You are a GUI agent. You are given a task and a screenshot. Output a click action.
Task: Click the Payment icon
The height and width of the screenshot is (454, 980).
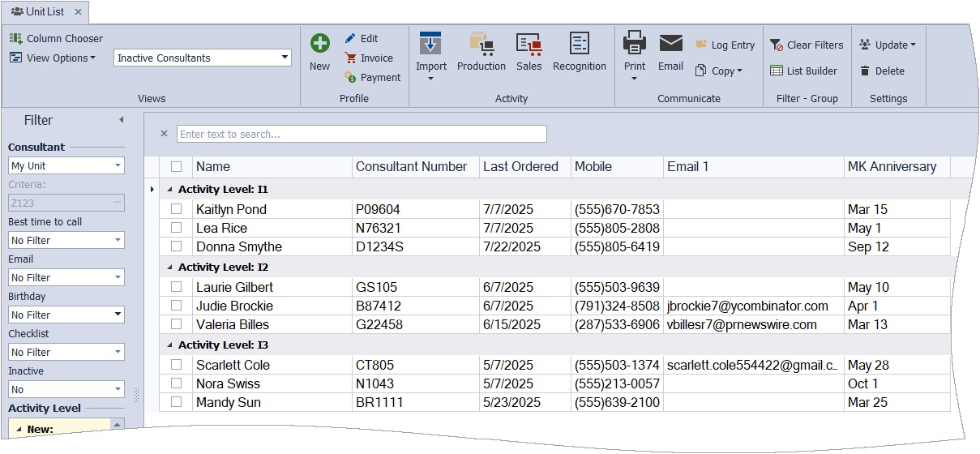point(351,78)
